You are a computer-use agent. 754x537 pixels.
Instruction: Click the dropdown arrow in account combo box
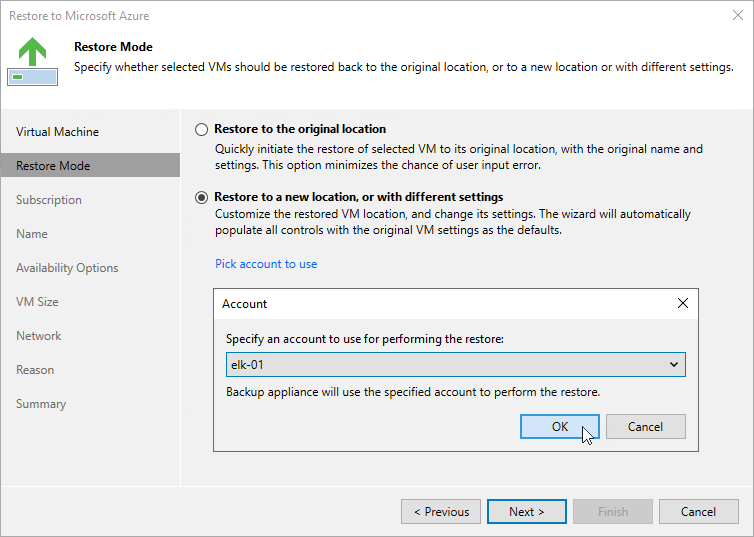(674, 364)
